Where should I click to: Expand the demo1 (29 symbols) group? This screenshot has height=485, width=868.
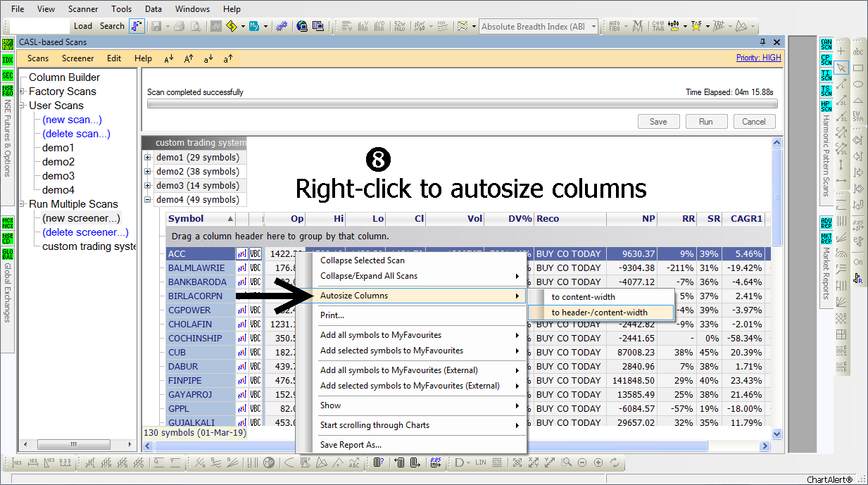point(148,158)
